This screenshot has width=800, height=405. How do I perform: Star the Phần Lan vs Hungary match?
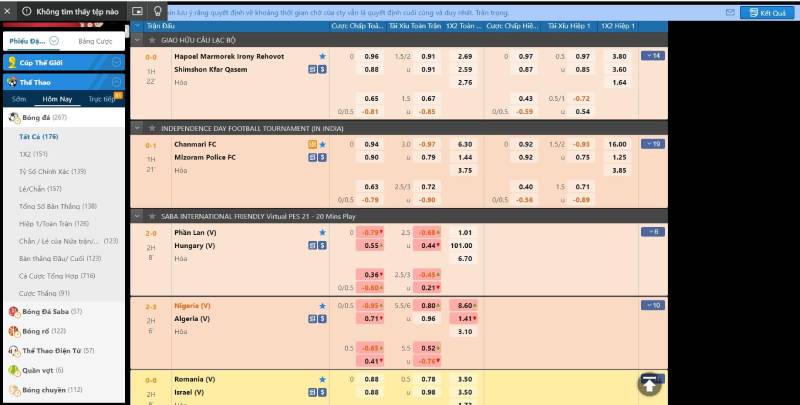click(322, 232)
